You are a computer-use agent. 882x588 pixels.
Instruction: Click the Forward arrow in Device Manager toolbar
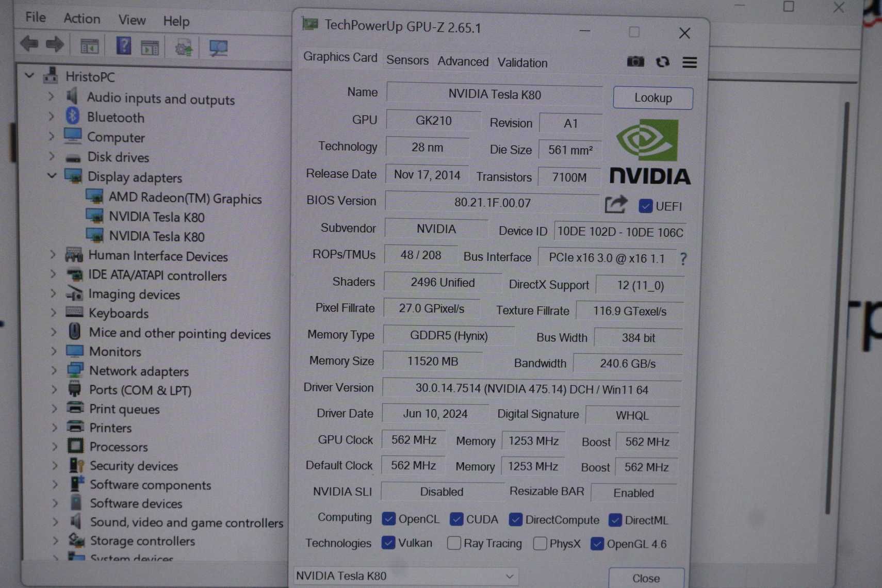click(55, 44)
